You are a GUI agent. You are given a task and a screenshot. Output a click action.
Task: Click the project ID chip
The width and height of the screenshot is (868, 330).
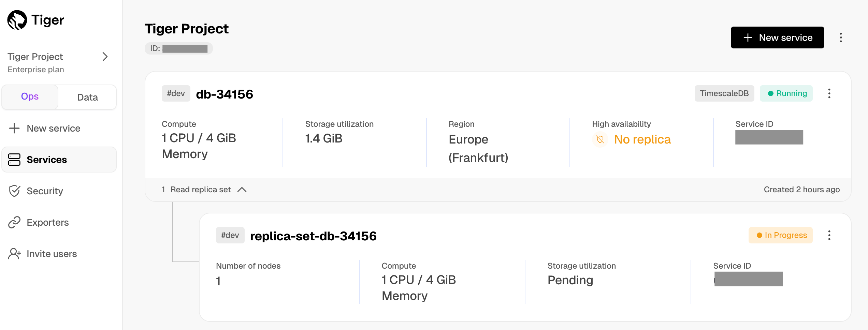178,48
